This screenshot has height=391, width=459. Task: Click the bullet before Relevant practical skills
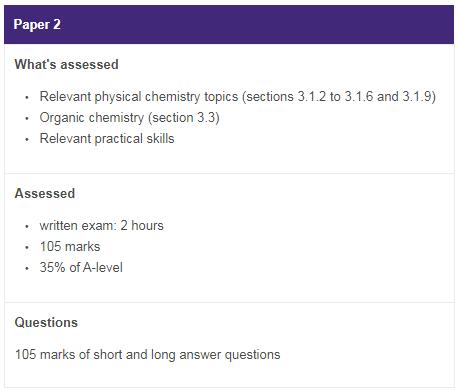pos(27,139)
